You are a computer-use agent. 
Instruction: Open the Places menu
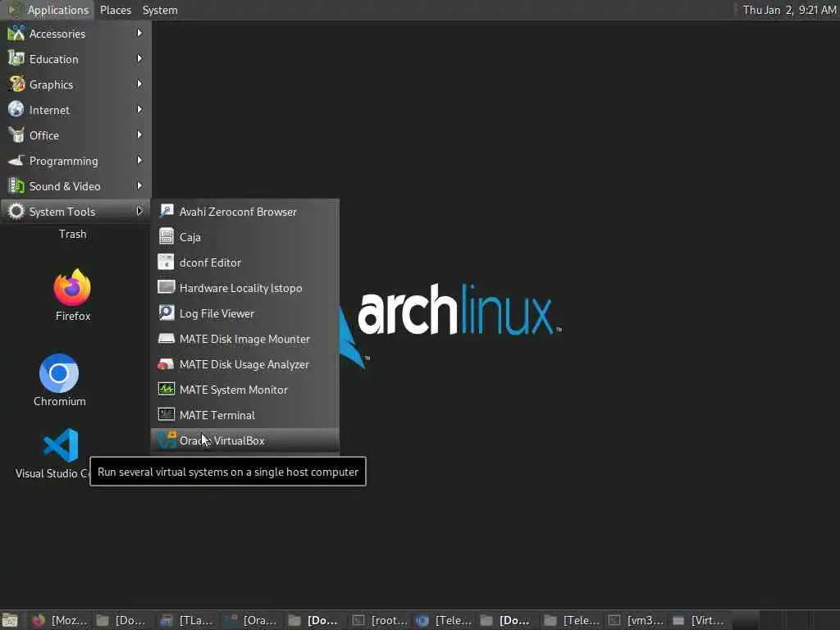coord(115,10)
